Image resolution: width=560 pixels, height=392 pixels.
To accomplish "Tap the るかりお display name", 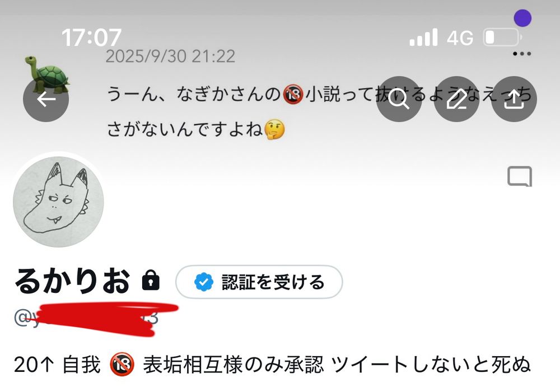I will (72, 281).
